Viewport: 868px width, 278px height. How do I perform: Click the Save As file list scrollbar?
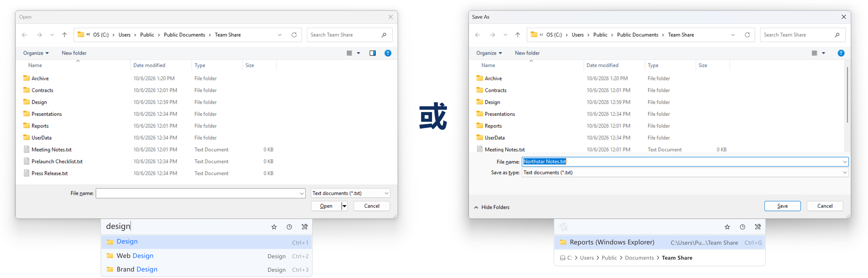847,95
